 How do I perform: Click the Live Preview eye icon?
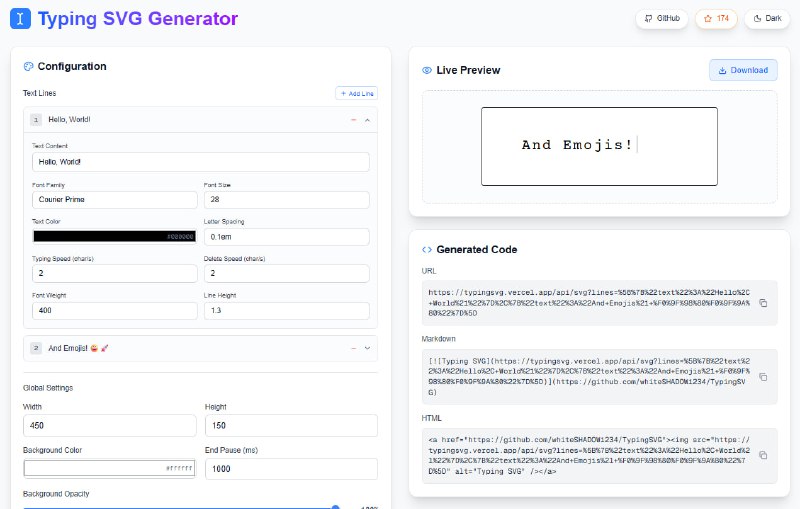[427, 71]
